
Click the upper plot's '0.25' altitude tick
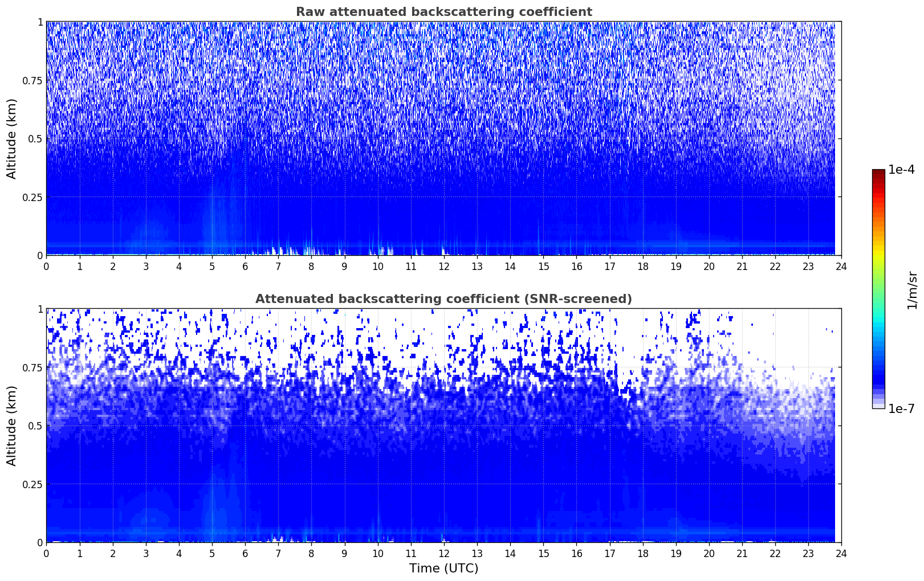point(32,197)
